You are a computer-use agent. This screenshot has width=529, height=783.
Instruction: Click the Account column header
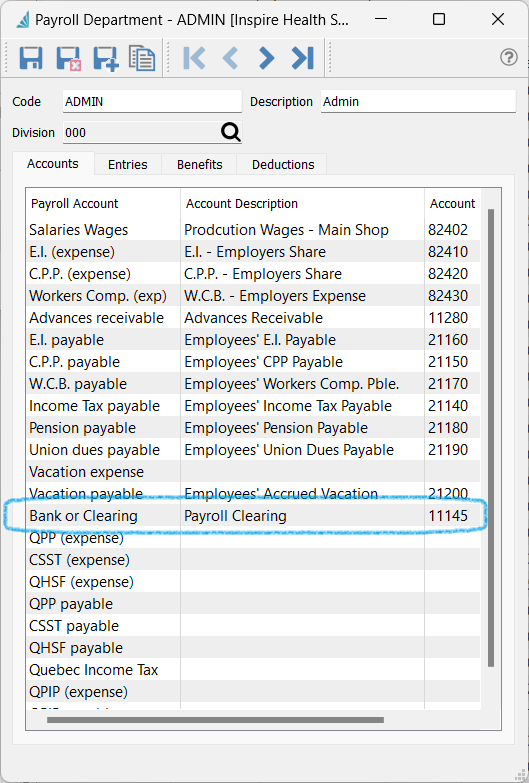click(x=453, y=204)
